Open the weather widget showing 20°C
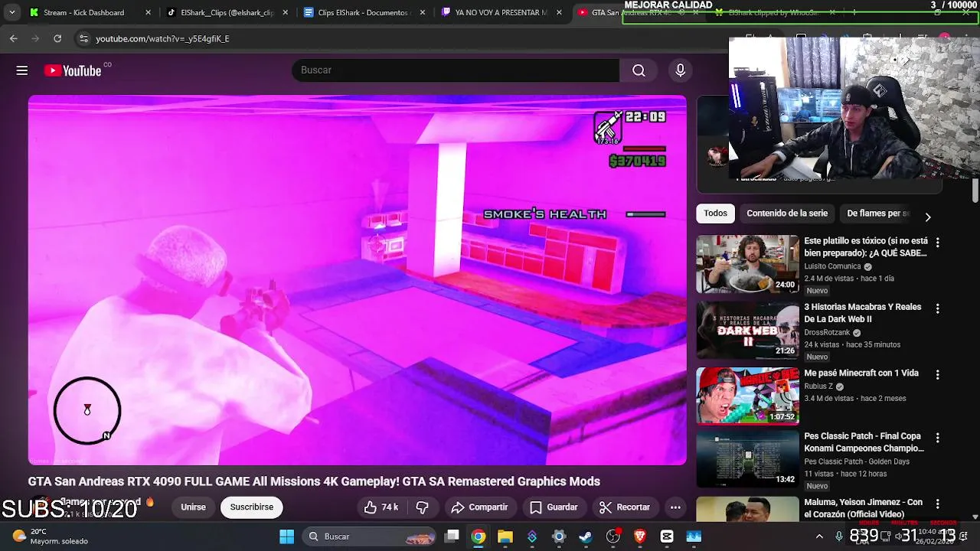The height and width of the screenshot is (551, 980). tap(51, 536)
